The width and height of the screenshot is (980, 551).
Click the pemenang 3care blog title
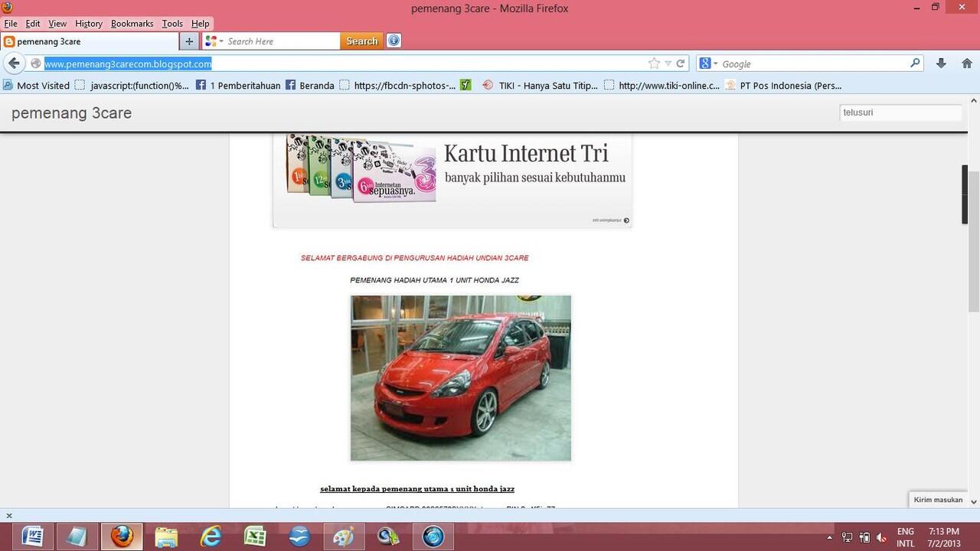[71, 112]
